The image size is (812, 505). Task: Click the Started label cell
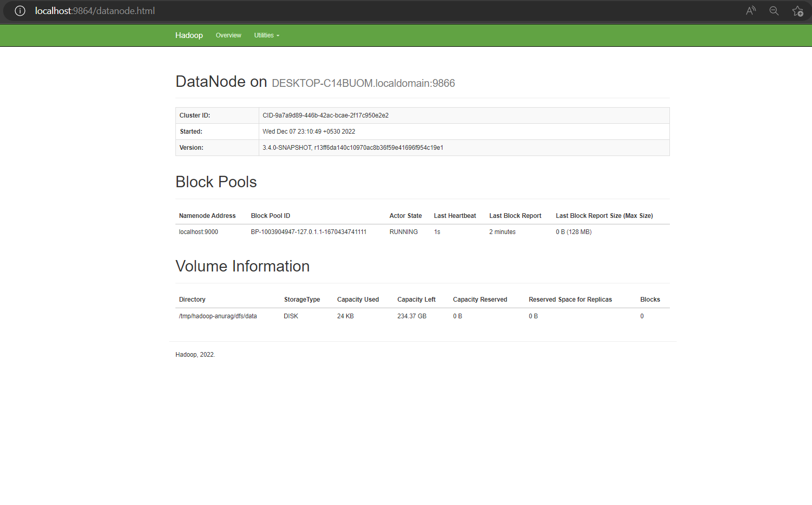coord(217,132)
